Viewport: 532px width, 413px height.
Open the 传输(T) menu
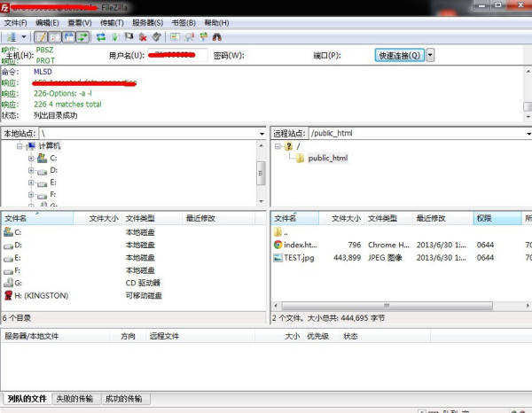[x=111, y=22]
